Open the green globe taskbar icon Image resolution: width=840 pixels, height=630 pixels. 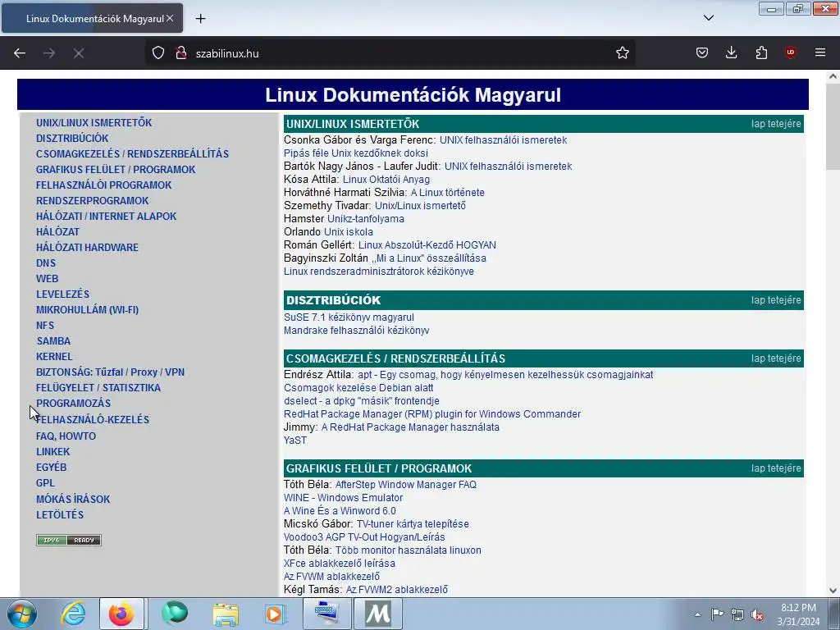pyautogui.click(x=175, y=614)
